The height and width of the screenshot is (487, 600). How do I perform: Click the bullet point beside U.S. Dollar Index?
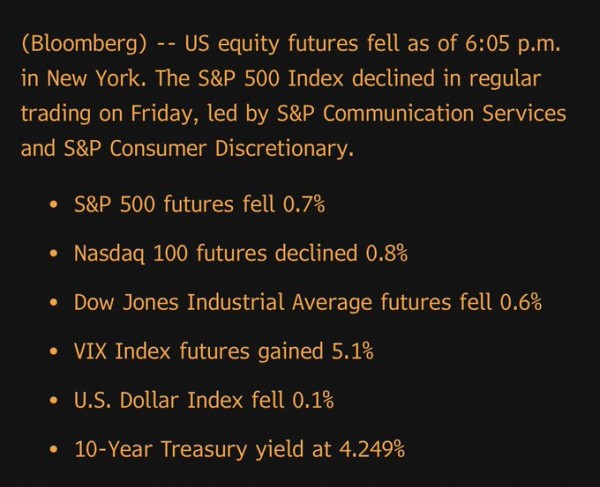(x=51, y=402)
